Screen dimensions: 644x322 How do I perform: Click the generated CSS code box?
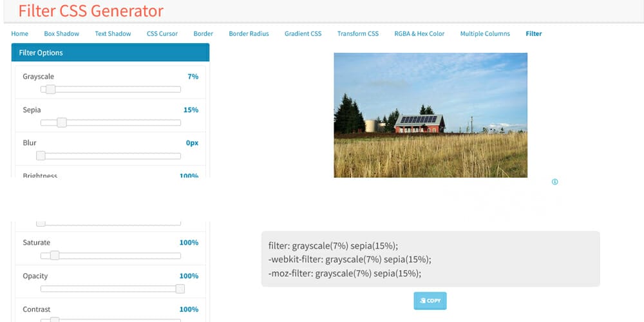coord(430,259)
